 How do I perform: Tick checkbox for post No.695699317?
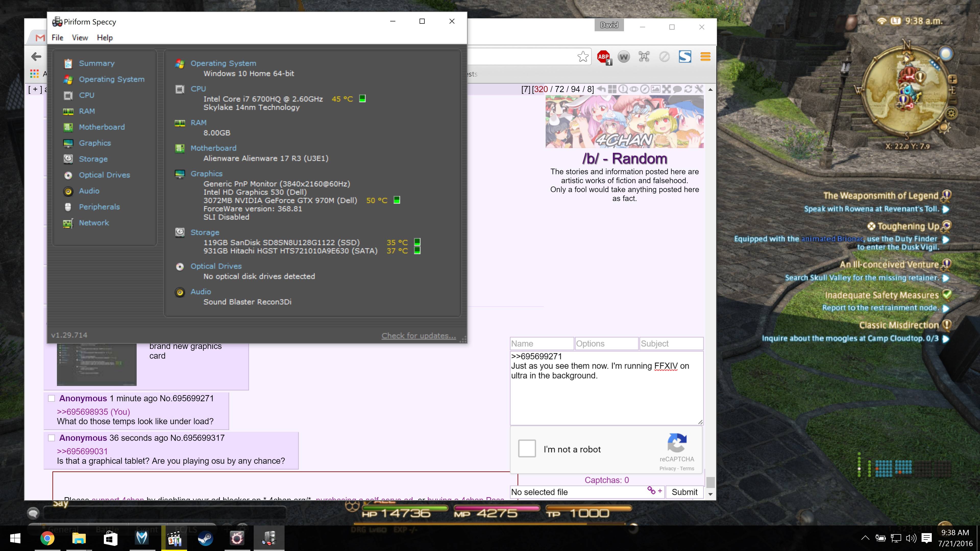pos(52,438)
